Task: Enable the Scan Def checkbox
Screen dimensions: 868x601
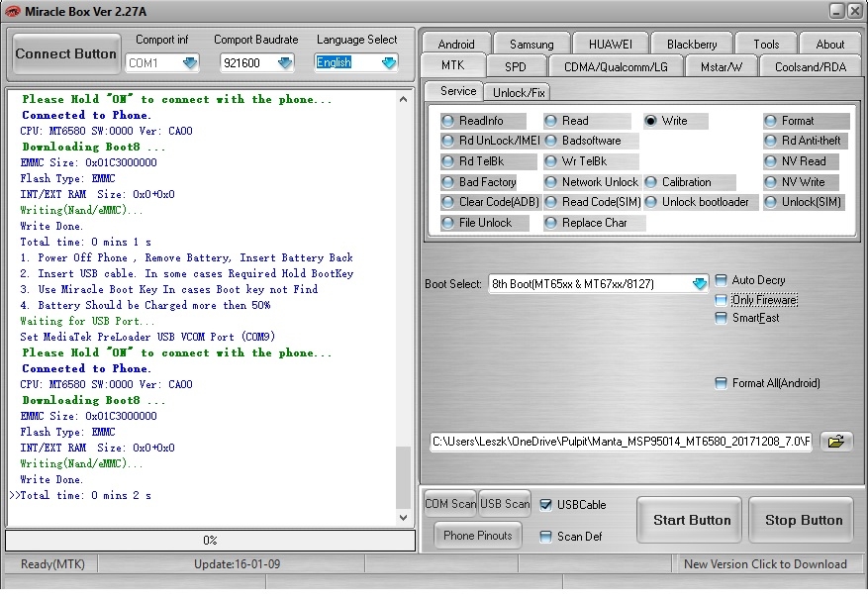Action: 545,537
